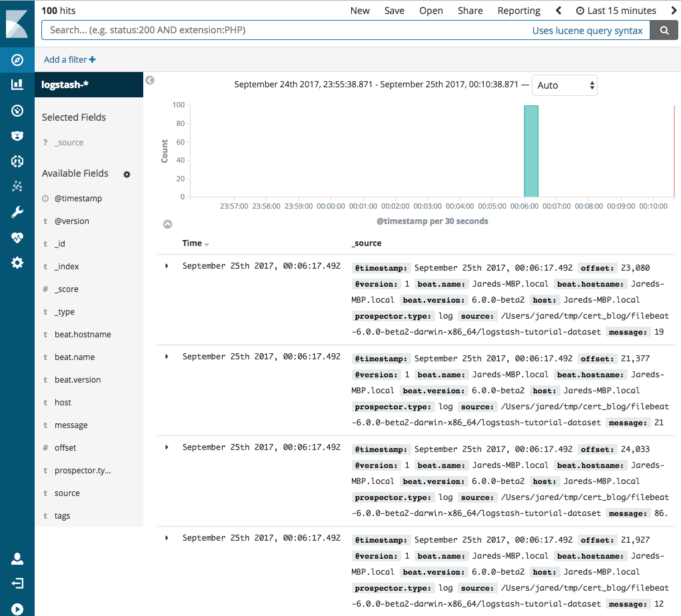Collapse the histogram chart toggle
This screenshot has height=616, width=681.
pyautogui.click(x=168, y=224)
